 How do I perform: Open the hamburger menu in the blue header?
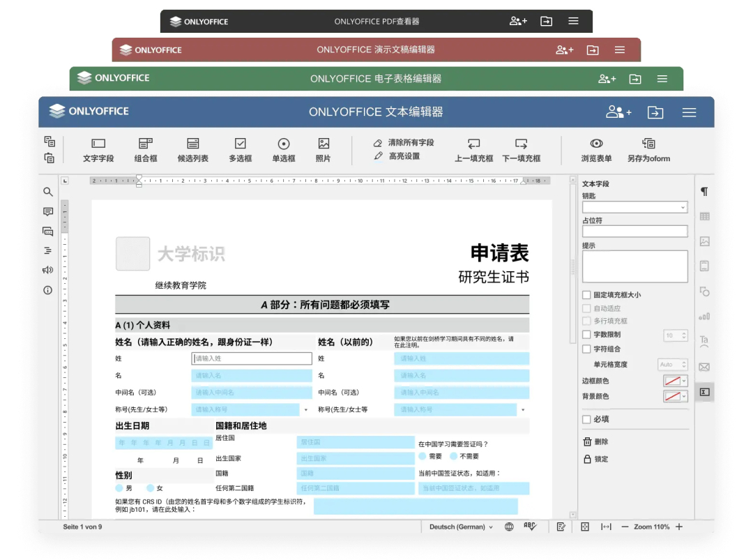coord(689,112)
